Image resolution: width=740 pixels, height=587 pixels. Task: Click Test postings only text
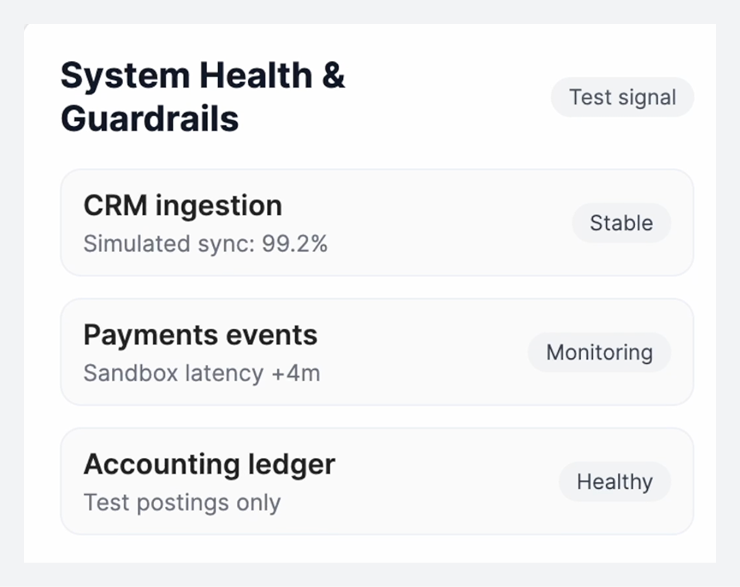point(181,502)
